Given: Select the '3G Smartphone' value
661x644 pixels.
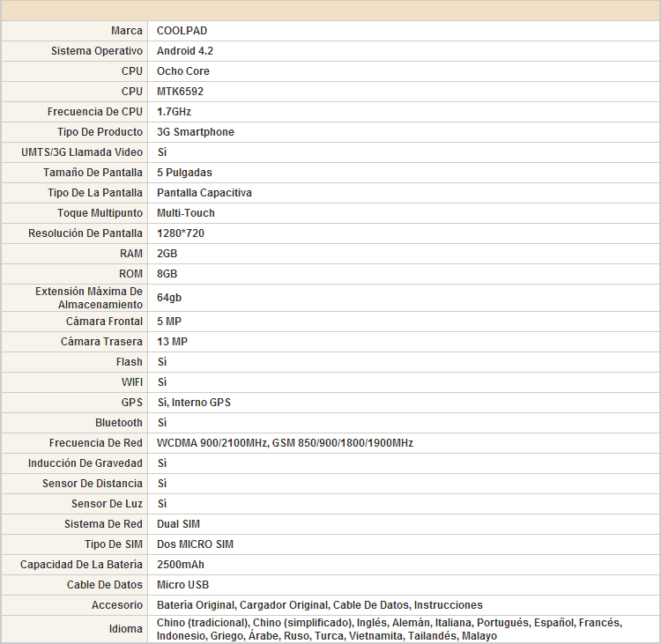Looking at the screenshot, I should [x=195, y=132].
